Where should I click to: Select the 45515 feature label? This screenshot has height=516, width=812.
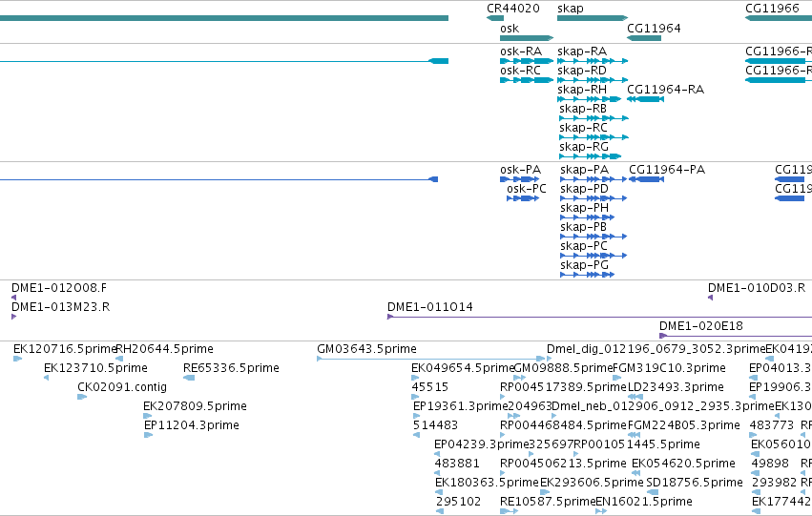tap(429, 387)
